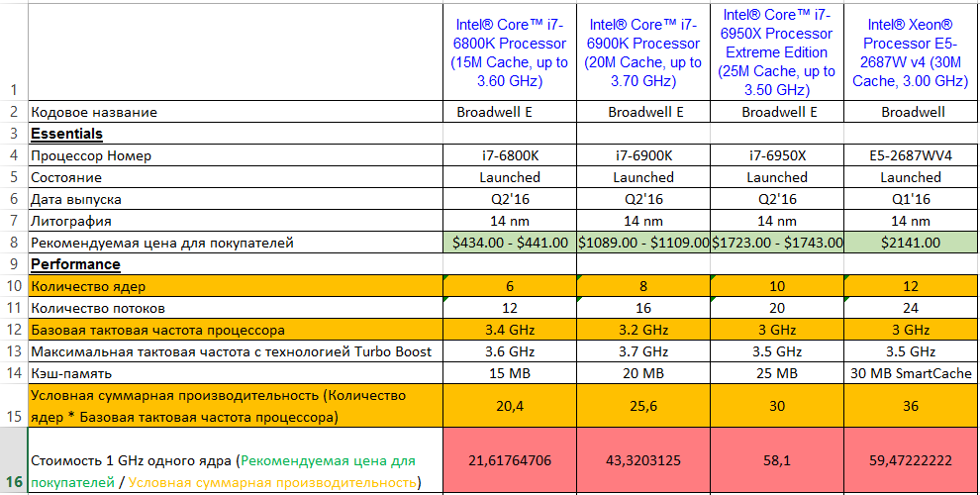Select cost cell '43,3203125'
Screen dimensions: 980x495
(643, 460)
